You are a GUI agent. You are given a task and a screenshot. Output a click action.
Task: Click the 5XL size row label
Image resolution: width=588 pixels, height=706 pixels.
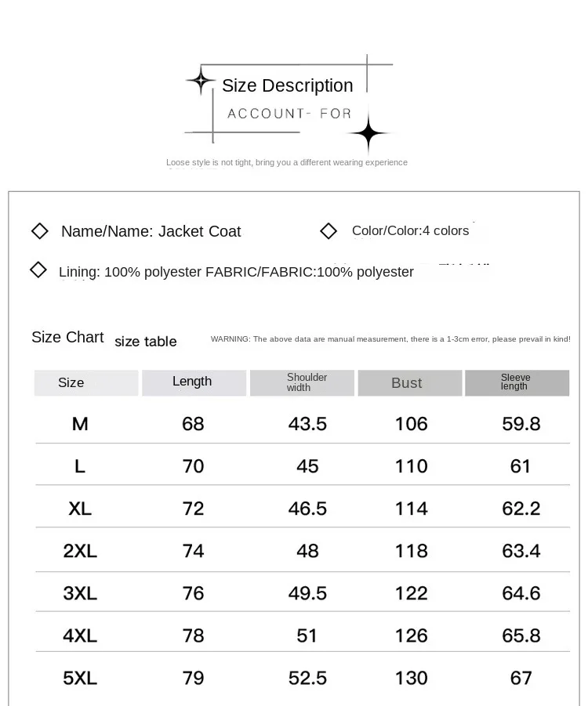point(80,678)
